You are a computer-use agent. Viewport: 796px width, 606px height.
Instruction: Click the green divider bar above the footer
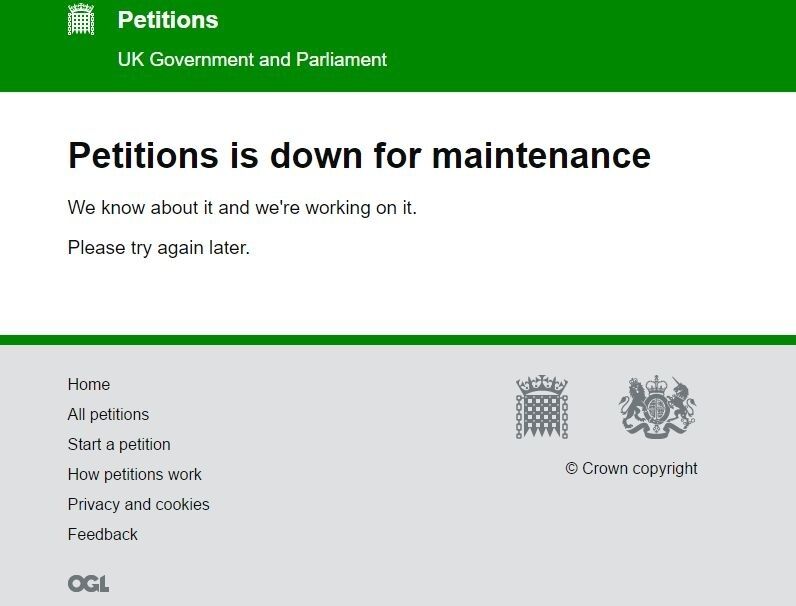tap(398, 340)
